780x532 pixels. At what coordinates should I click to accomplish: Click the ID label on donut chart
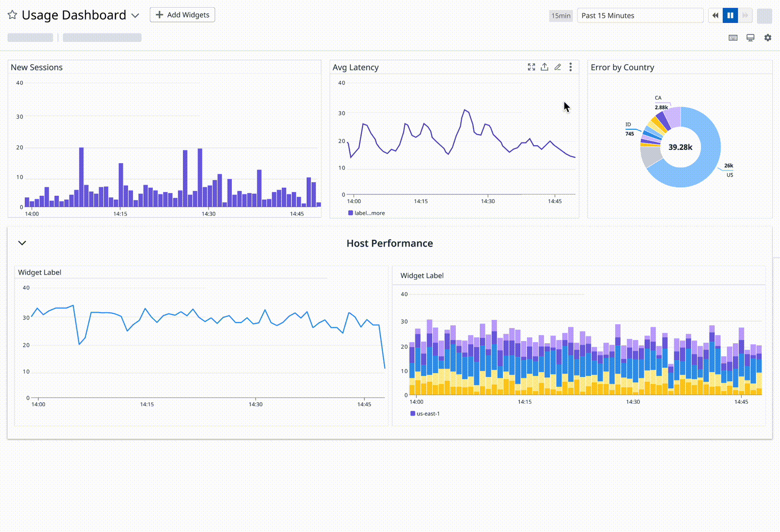628,125
